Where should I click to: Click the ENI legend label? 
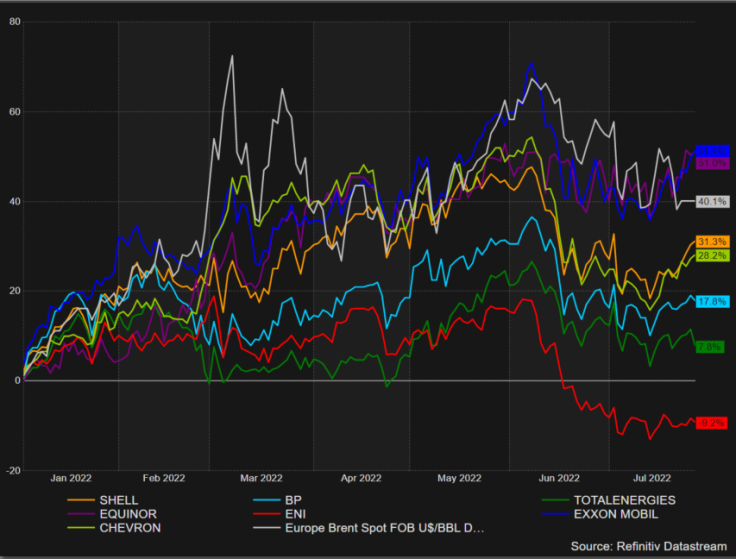tap(295, 514)
